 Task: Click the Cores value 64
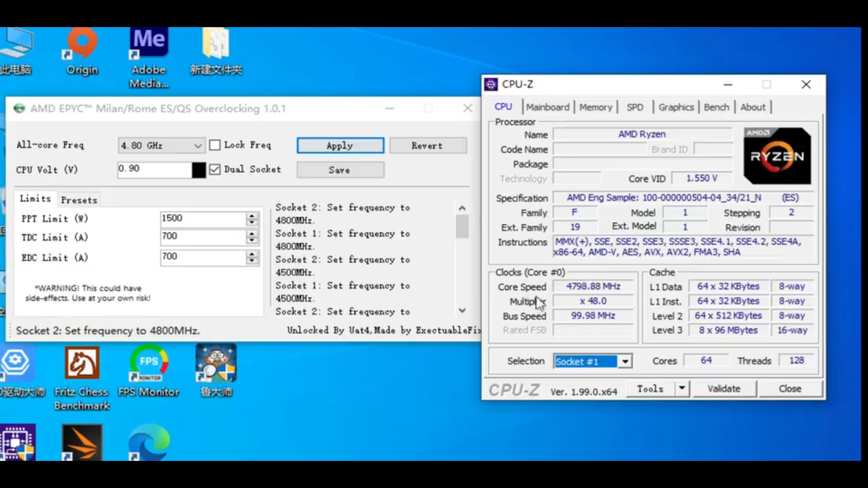click(x=706, y=360)
